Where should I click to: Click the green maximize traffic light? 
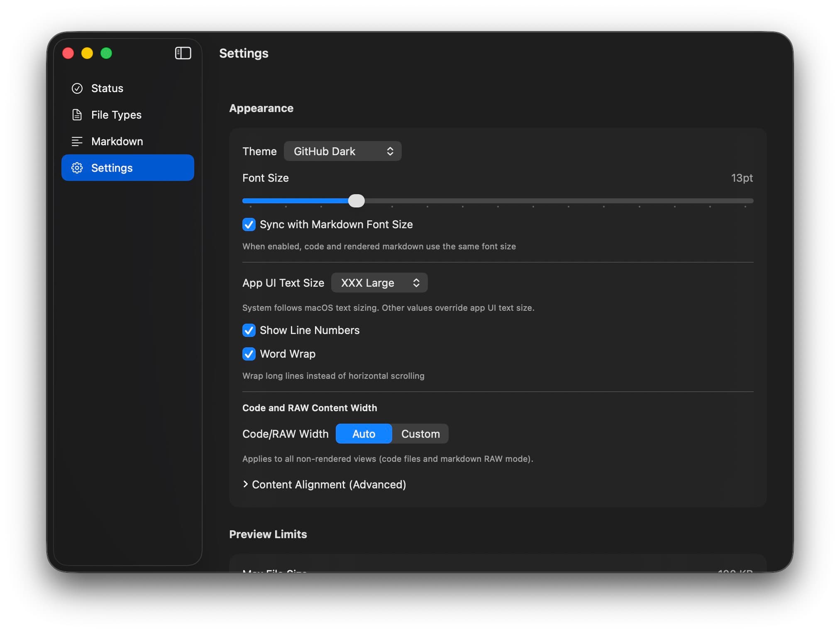[x=106, y=53]
